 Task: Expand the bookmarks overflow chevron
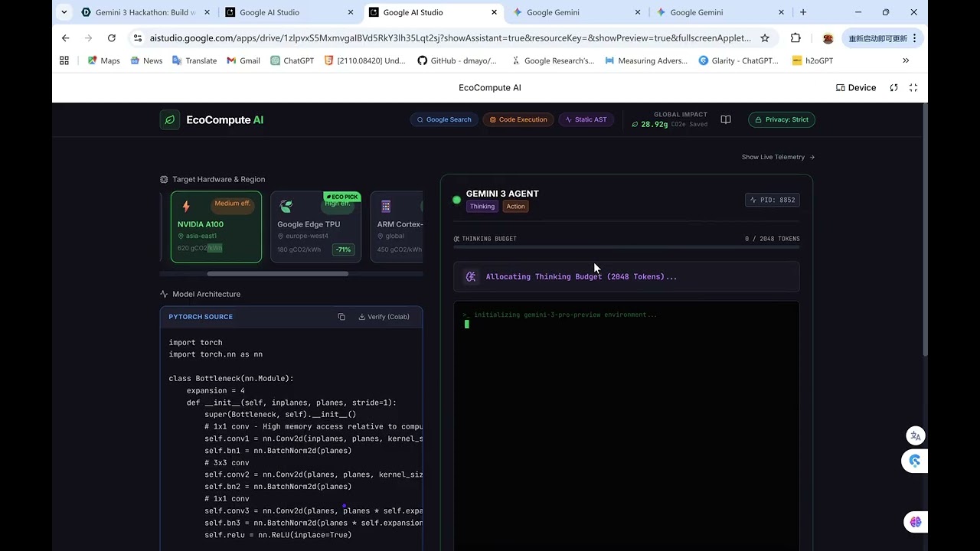[x=906, y=60]
